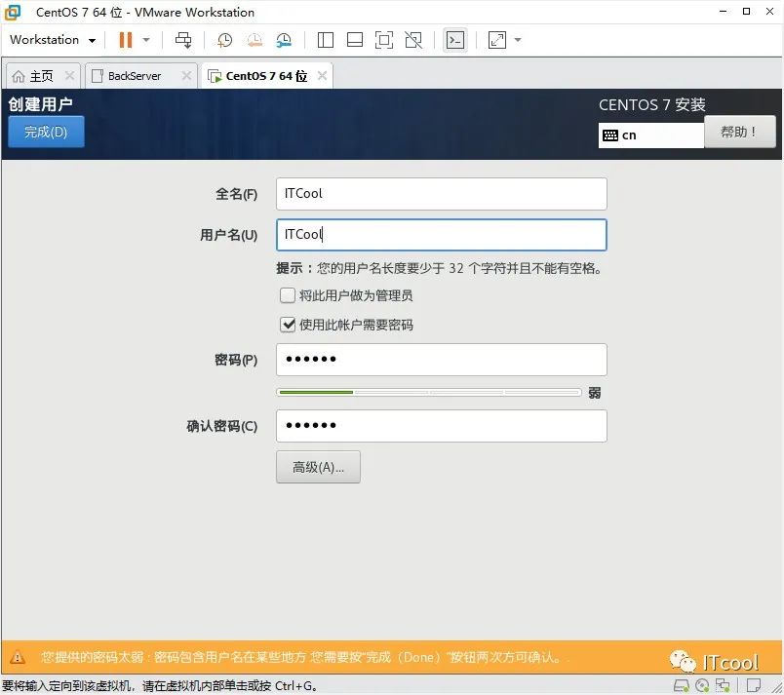
Task: Toggle the library sidebar view
Action: pyautogui.click(x=326, y=40)
